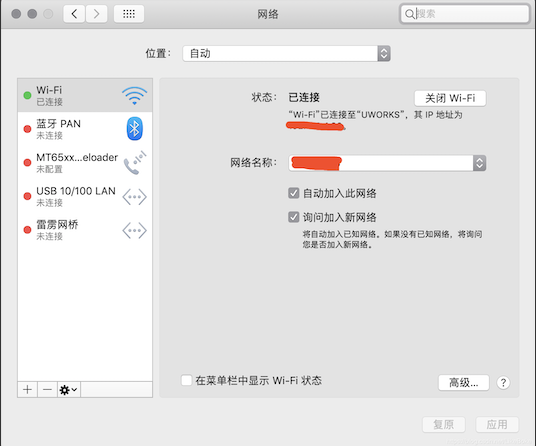This screenshot has width=536, height=446.
Task: Select USB 10/100 LAN service
Action: [85, 196]
